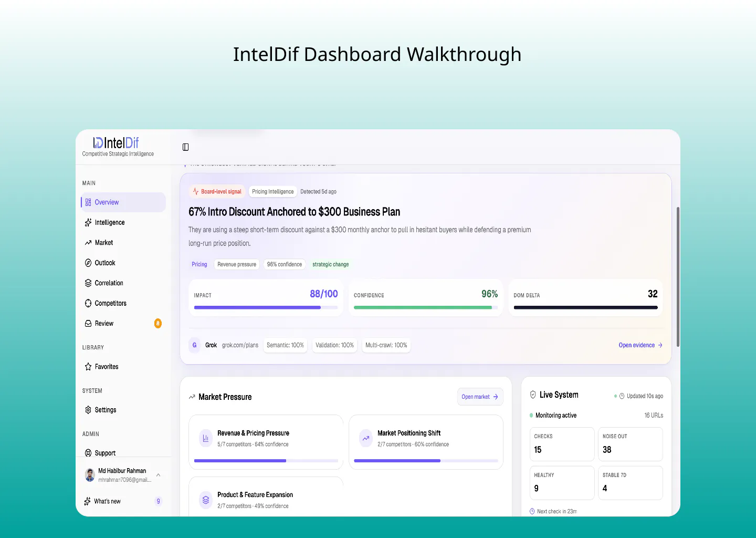Click the Review inbox icon
Viewport: 756px width, 538px height.
click(x=88, y=324)
